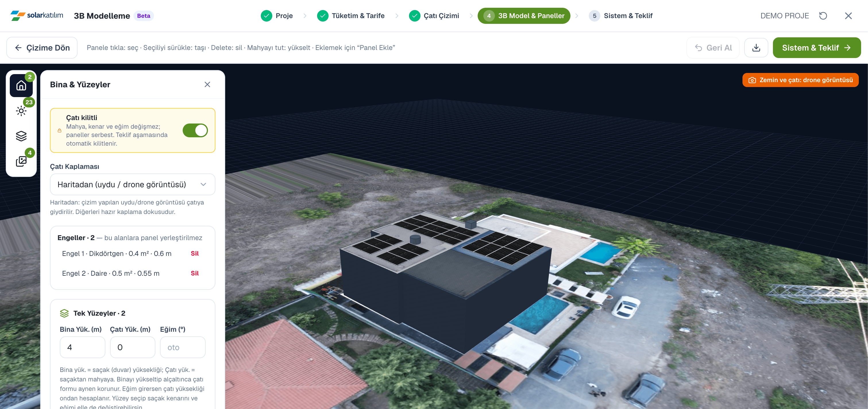Click the green Sistem & Teklif button
Viewport: 868px width, 409px height.
pyautogui.click(x=817, y=48)
